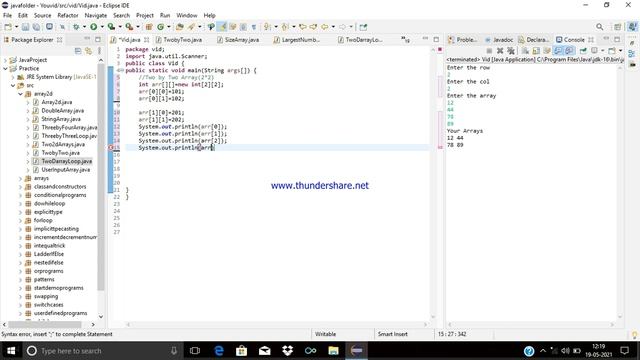Expand JRE System Library node
Screen dimensions: 640x360
pyautogui.click(x=13, y=77)
